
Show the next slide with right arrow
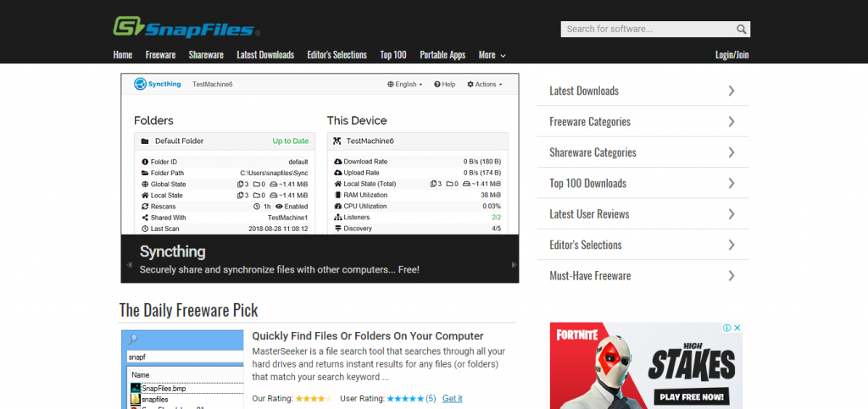514,265
